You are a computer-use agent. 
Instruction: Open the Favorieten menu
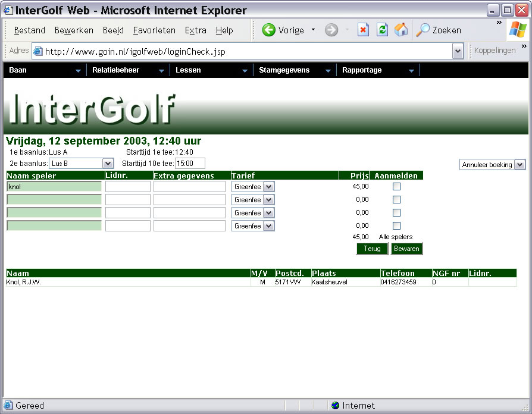click(x=154, y=30)
